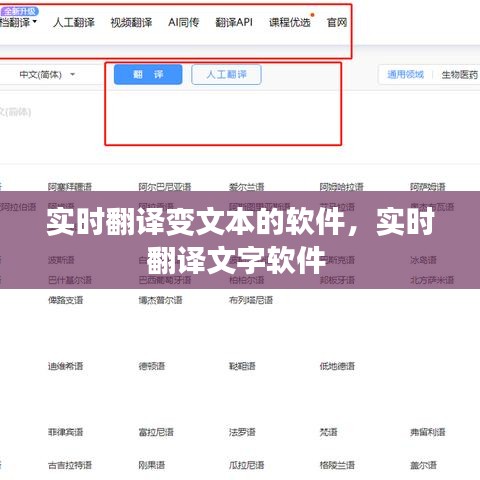Choose 刚果语 in the bottom row
Viewport: 480px width, 480px height.
(152, 465)
